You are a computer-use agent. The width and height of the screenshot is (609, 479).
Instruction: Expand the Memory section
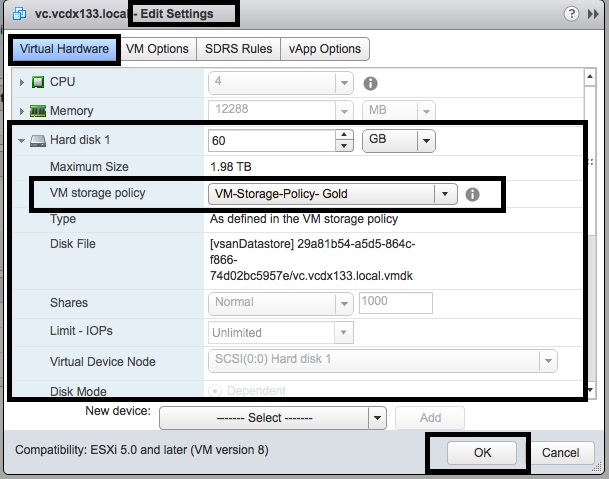point(22,111)
